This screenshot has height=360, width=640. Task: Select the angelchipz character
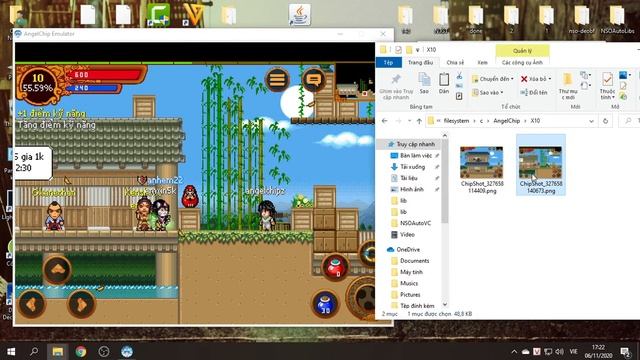pyautogui.click(x=266, y=215)
